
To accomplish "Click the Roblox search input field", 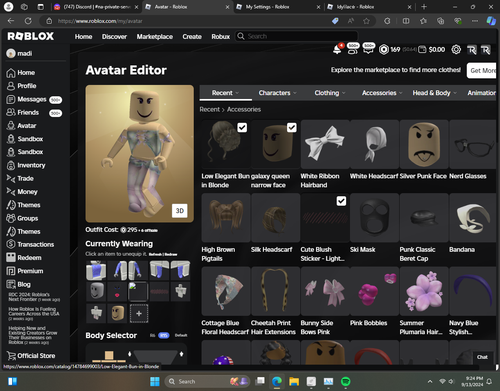I will [297, 36].
